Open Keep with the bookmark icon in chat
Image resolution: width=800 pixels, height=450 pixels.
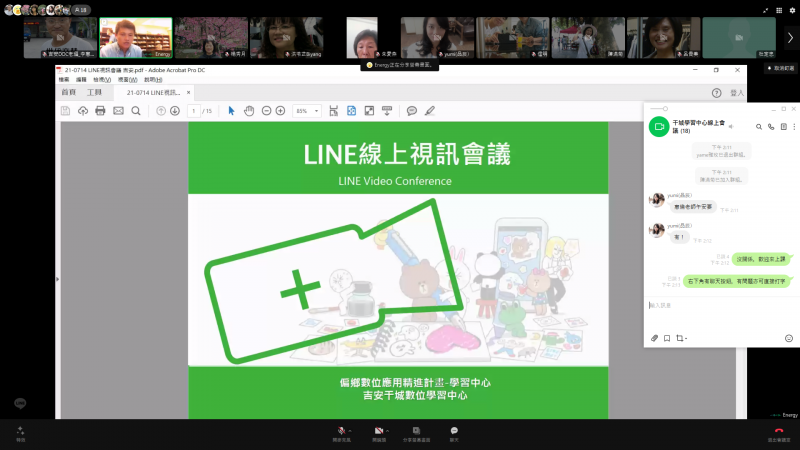[667, 338]
